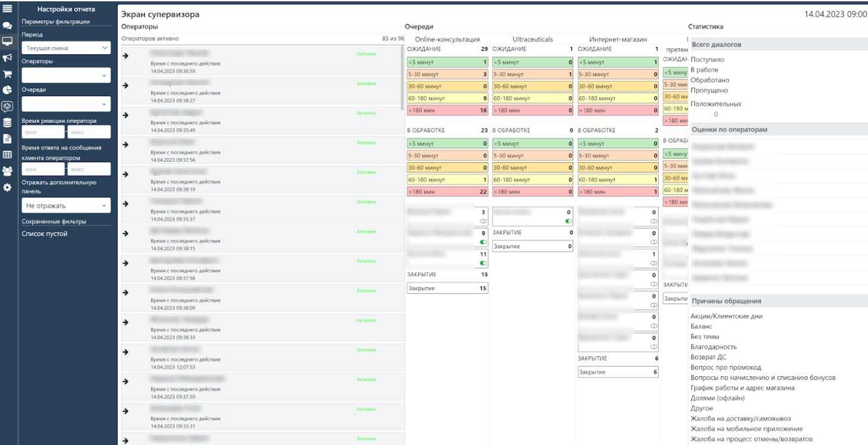868x445 pixels.
Task: Expand the Период dropdown showing Текущая смена
Action: (x=66, y=48)
